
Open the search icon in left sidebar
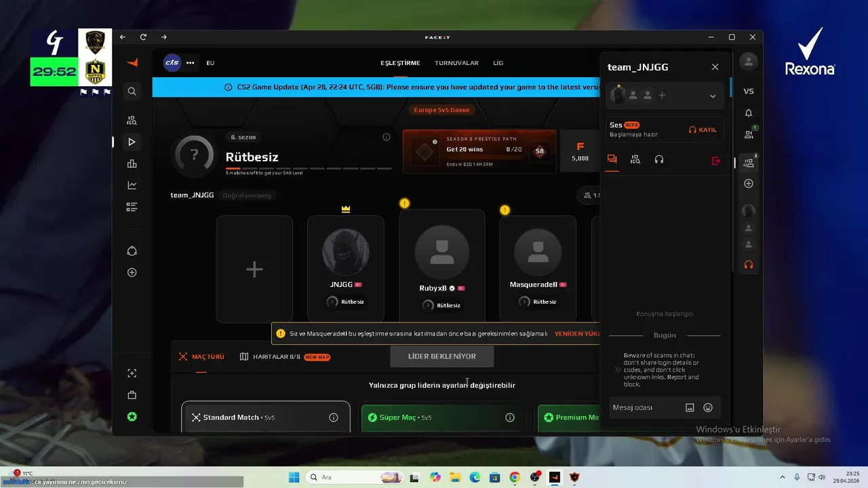[x=132, y=91]
